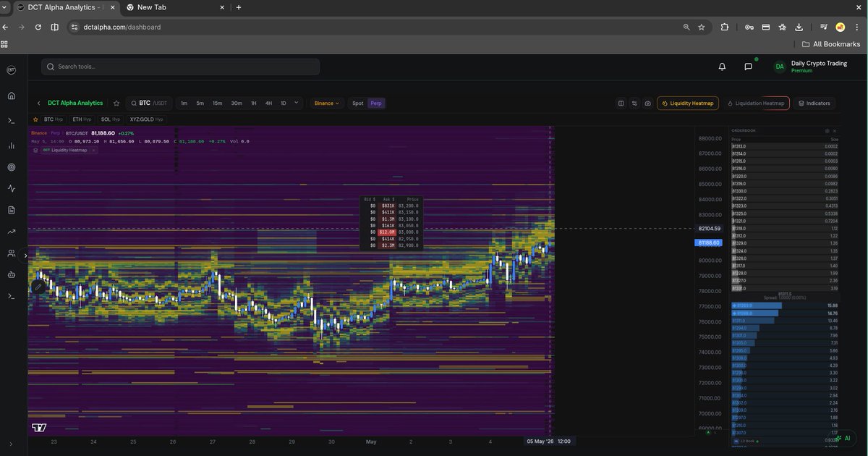Select the 30m timeframe
The image size is (868, 456).
click(x=237, y=104)
